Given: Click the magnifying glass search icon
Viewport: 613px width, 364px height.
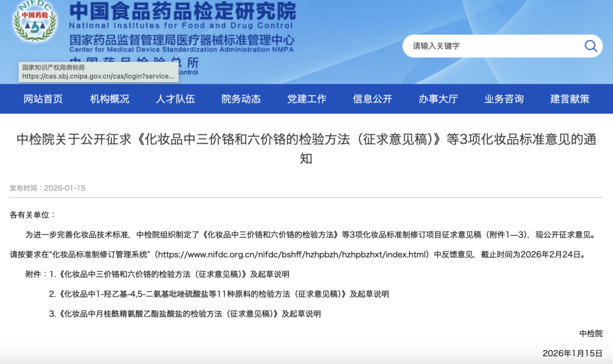Looking at the screenshot, I should [590, 46].
